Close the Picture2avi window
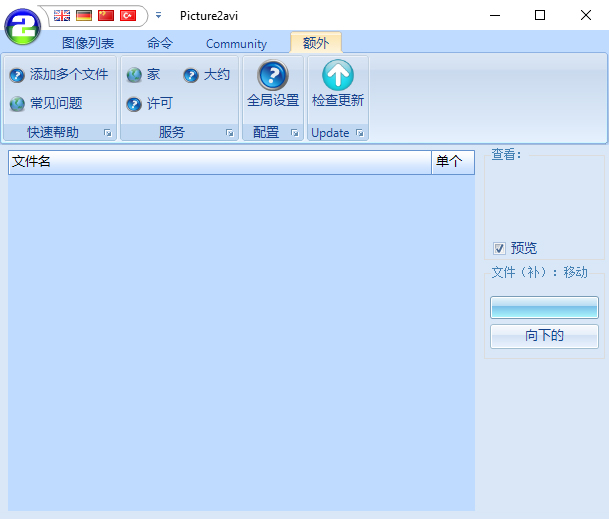The width and height of the screenshot is (609, 520). 586,16
